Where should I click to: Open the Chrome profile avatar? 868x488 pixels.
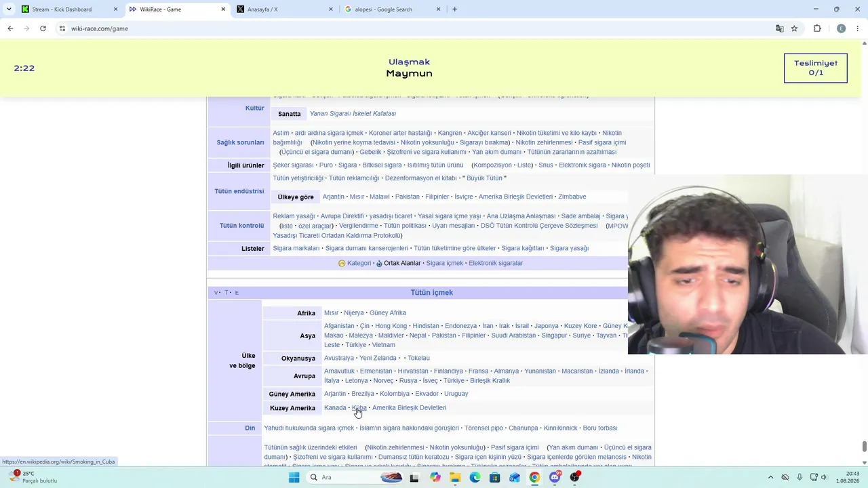click(x=842, y=28)
